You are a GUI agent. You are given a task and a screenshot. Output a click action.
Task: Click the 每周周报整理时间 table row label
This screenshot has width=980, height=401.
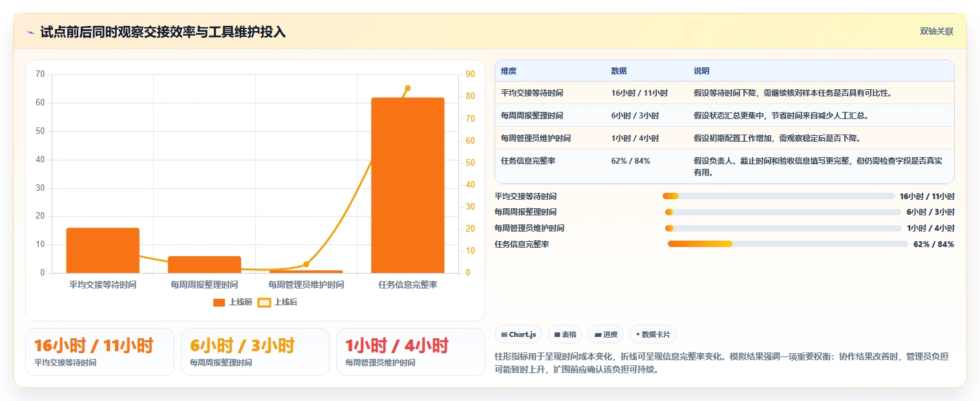532,116
